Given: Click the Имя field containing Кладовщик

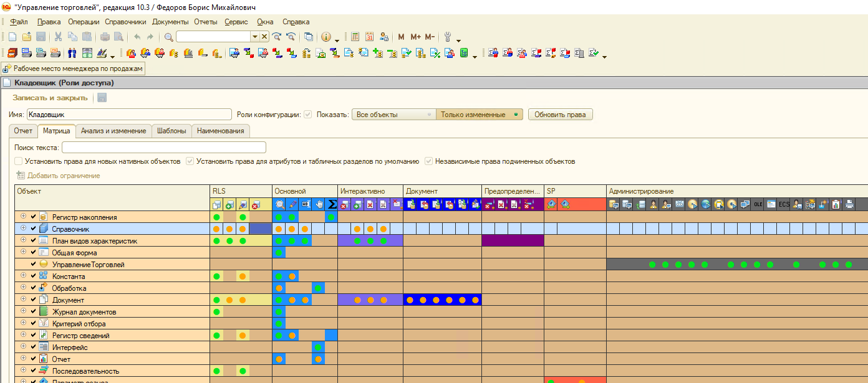Looking at the screenshot, I should (129, 115).
